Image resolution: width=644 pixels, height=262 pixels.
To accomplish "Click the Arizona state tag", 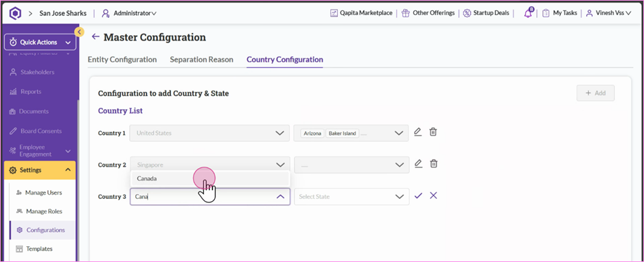I will (x=312, y=133).
